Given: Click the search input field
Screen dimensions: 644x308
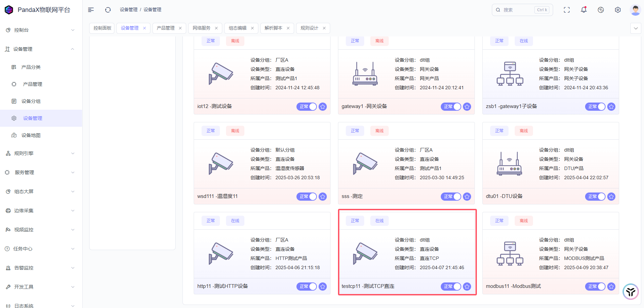Looking at the screenshot, I should tap(517, 10).
